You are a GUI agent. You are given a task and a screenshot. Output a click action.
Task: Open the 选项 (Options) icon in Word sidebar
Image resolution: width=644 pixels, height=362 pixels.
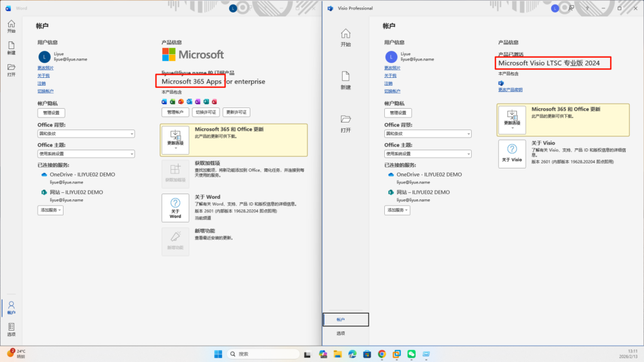click(x=11, y=329)
